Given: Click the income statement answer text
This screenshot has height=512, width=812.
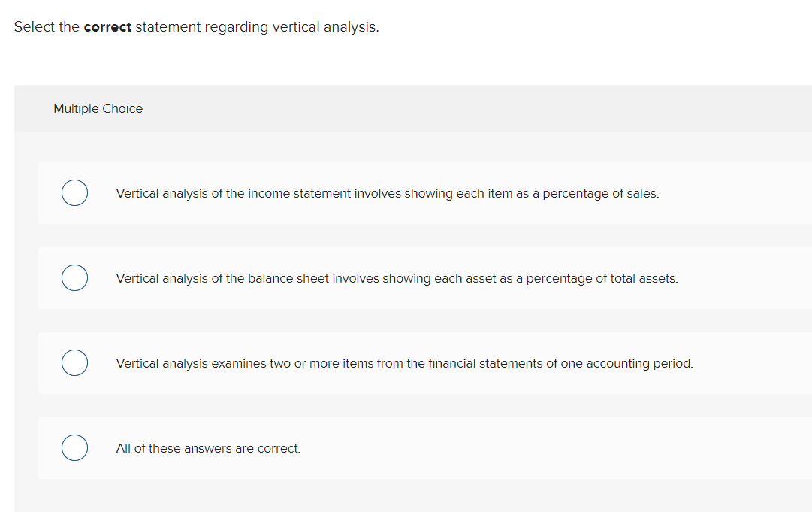Looking at the screenshot, I should coord(387,193).
